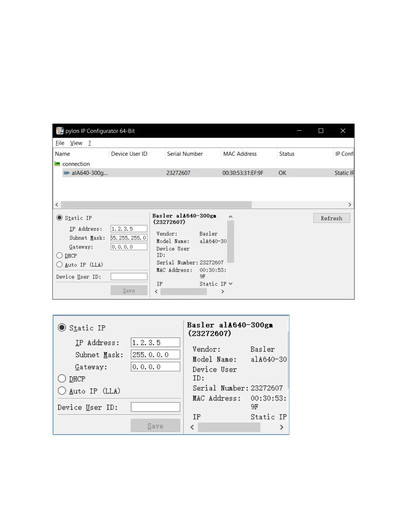Maximize the pylon IP Configurator window
Viewport: 411px width, 532px height.
(x=321, y=131)
